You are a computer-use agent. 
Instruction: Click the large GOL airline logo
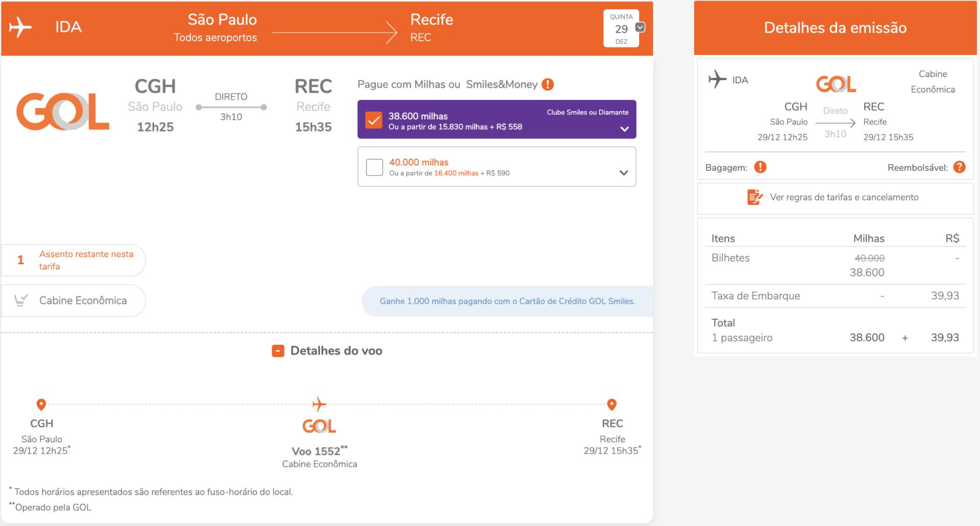(x=63, y=111)
